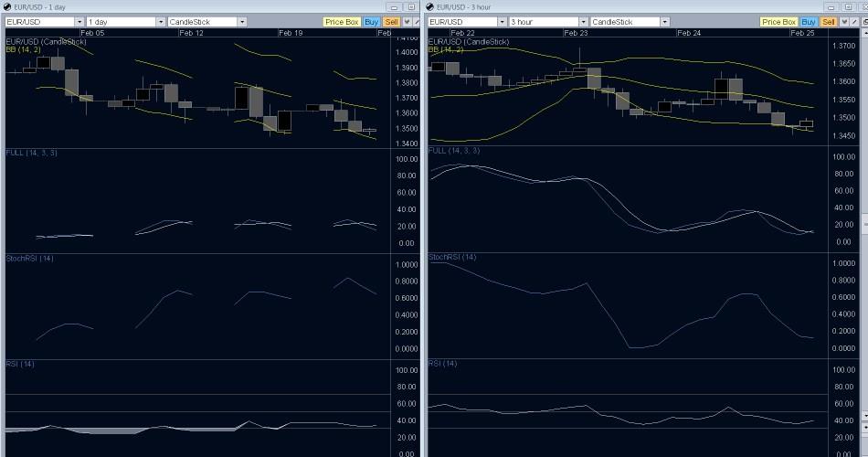Click 'EUR/USD (CandleStick)' label in the 1 day chart
Screen dimensions: 868x457
46,41
